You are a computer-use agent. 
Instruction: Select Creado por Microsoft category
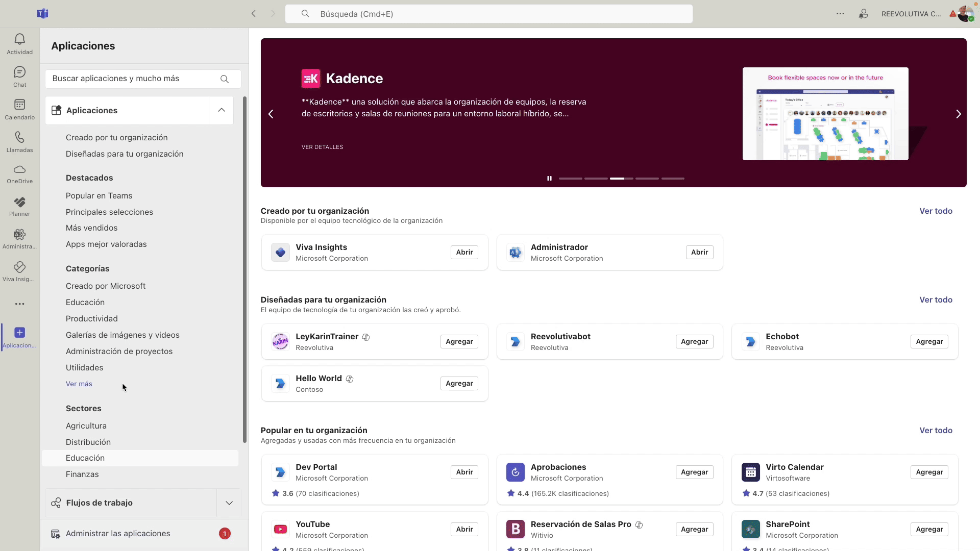106,286
